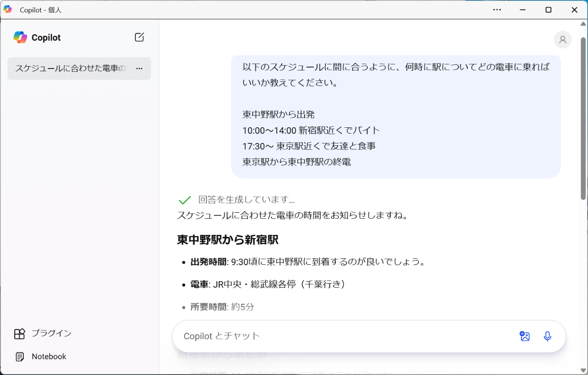588x375 pixels.
Task: Click the green checkmark beside 回答を生成しています
Action: pos(184,200)
